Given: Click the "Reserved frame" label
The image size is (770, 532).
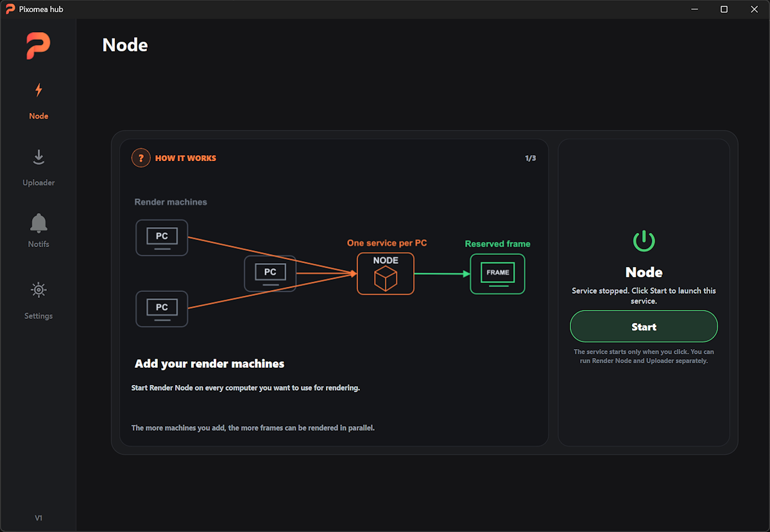Looking at the screenshot, I should [x=498, y=244].
